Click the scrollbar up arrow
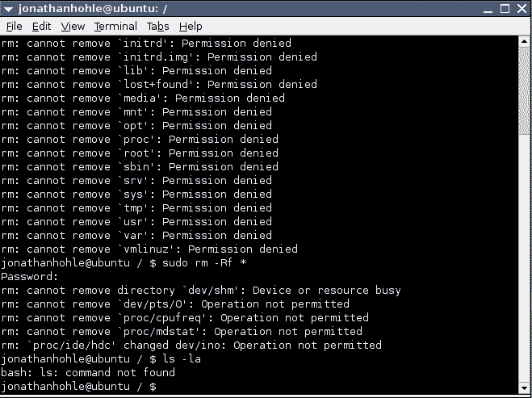 tap(524, 41)
